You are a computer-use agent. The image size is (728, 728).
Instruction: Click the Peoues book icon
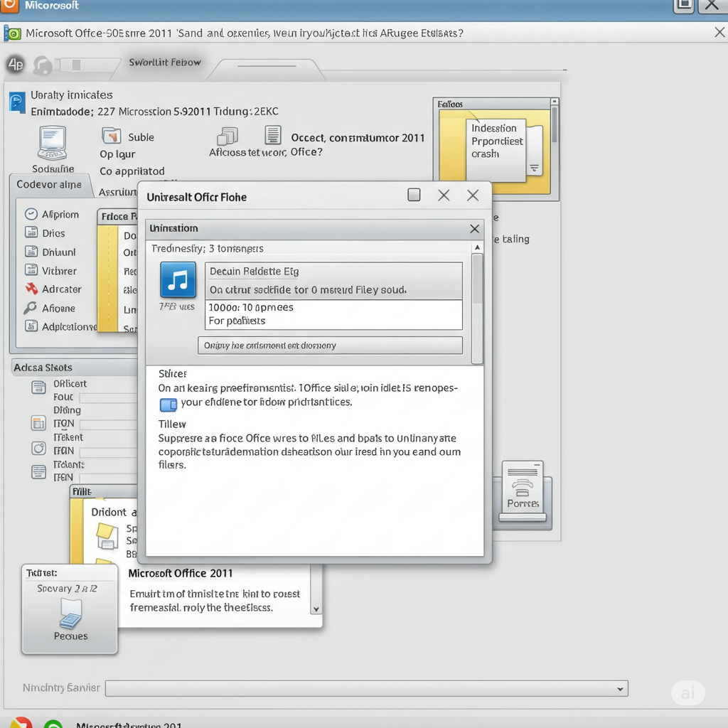point(70,614)
